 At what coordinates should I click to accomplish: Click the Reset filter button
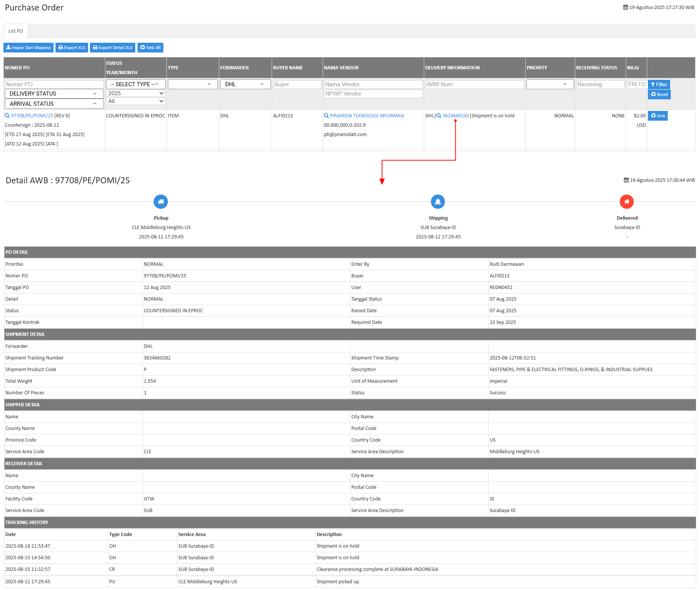(659, 94)
